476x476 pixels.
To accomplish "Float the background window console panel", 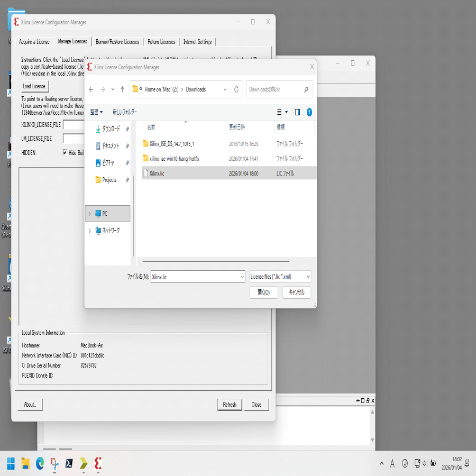I will (368, 401).
